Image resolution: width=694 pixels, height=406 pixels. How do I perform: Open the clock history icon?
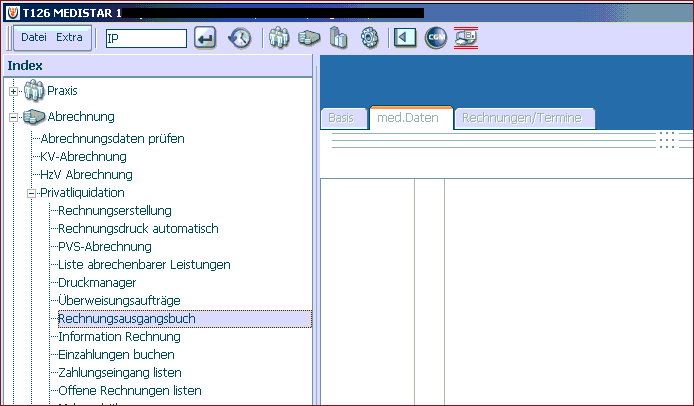point(239,38)
